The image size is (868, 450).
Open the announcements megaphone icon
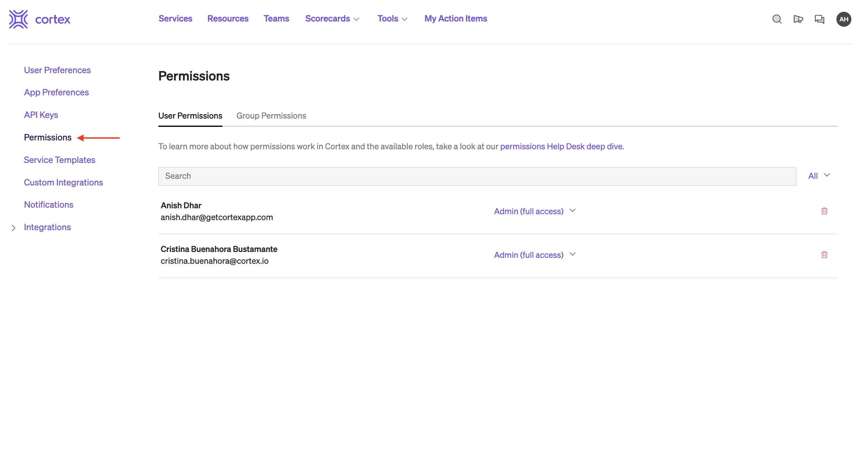pos(798,19)
